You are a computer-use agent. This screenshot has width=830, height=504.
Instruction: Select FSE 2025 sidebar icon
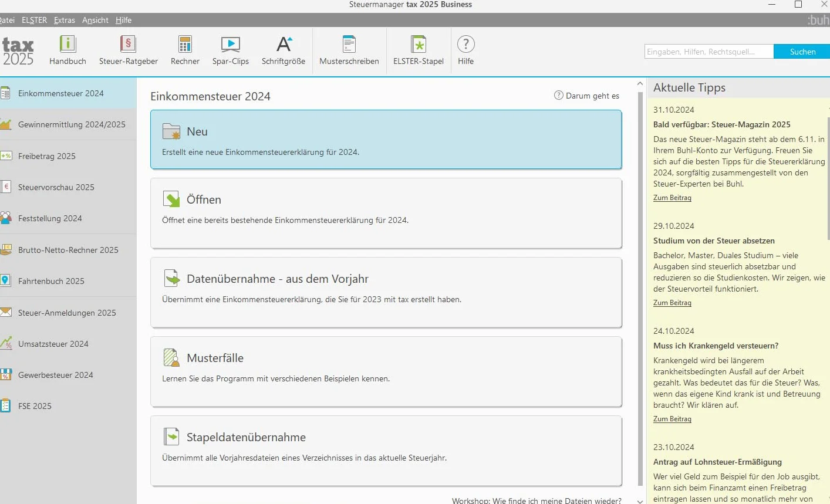(5, 405)
